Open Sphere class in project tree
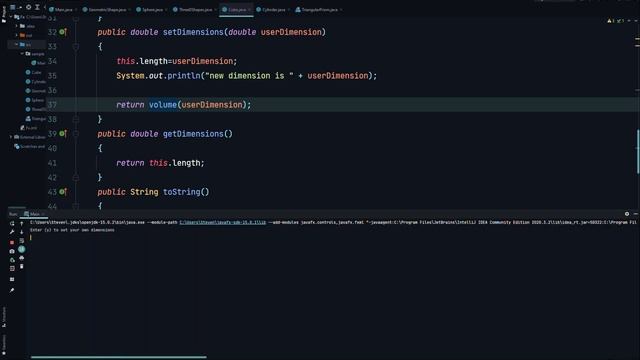 [35, 100]
